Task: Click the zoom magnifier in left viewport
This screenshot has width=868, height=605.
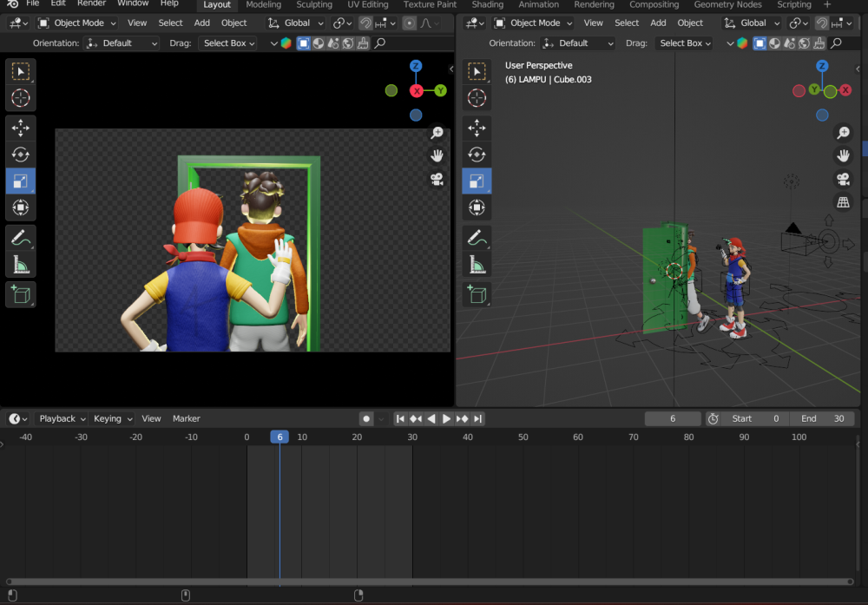Action: tap(437, 133)
